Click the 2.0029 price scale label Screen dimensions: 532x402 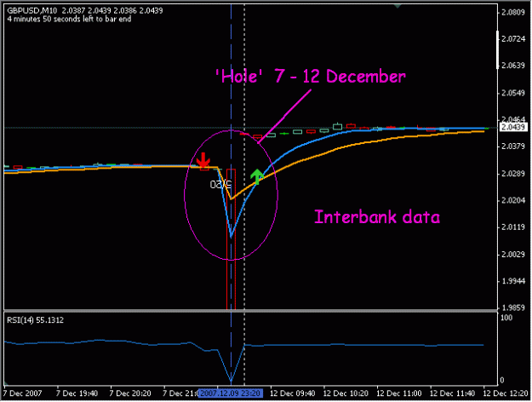(513, 255)
